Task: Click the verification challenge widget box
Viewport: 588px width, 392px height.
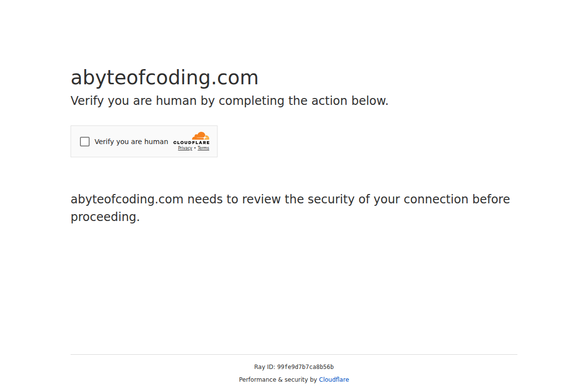Action: (144, 141)
